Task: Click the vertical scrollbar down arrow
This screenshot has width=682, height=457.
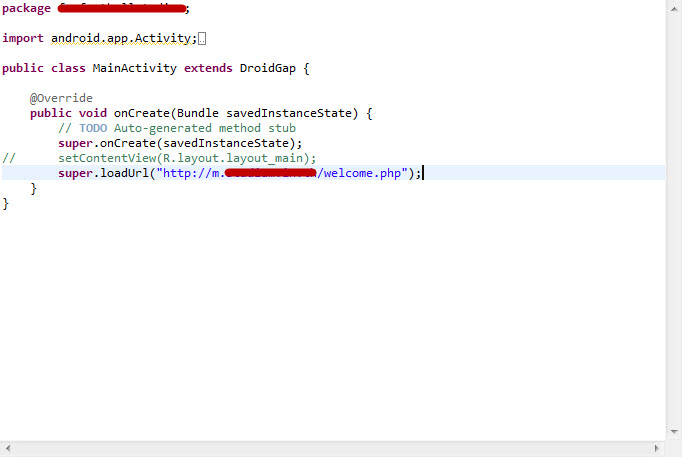Action: pyautogui.click(x=674, y=432)
